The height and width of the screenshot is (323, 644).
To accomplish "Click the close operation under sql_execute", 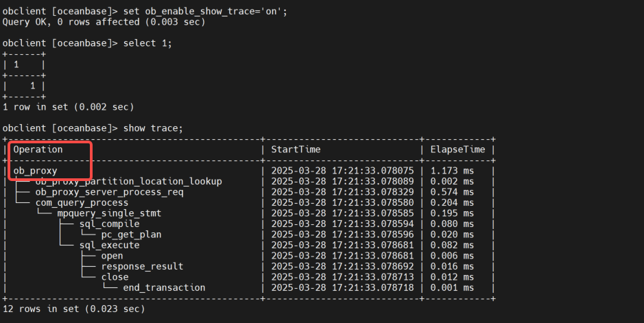I will tap(115, 277).
